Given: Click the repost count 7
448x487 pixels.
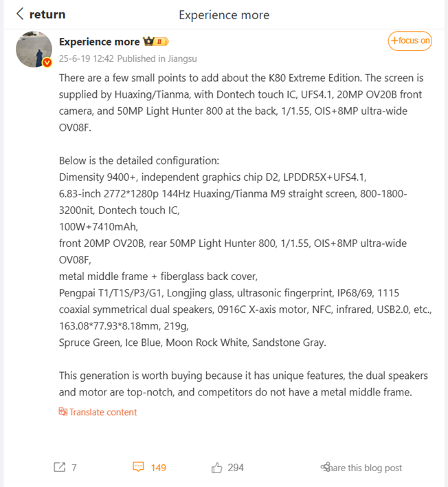Looking at the screenshot, I should point(74,468).
